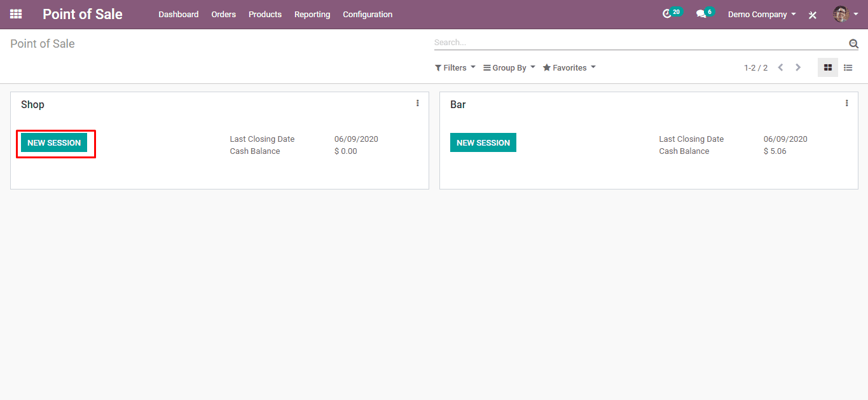Go to next page arrow
This screenshot has height=400, width=868.
798,67
